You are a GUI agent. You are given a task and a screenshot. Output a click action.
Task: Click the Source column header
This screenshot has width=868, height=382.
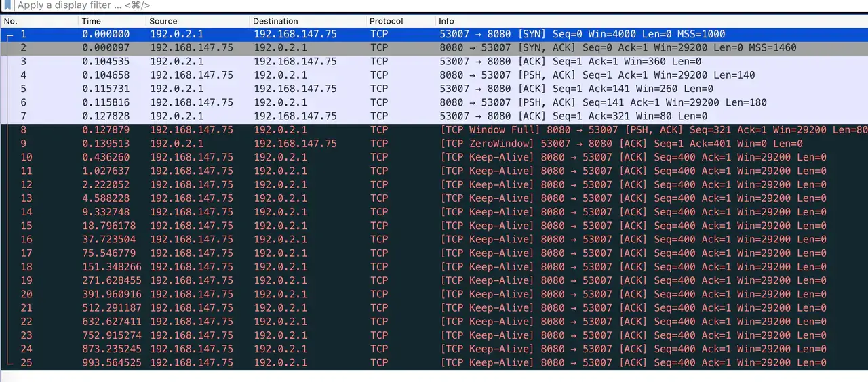pos(198,21)
